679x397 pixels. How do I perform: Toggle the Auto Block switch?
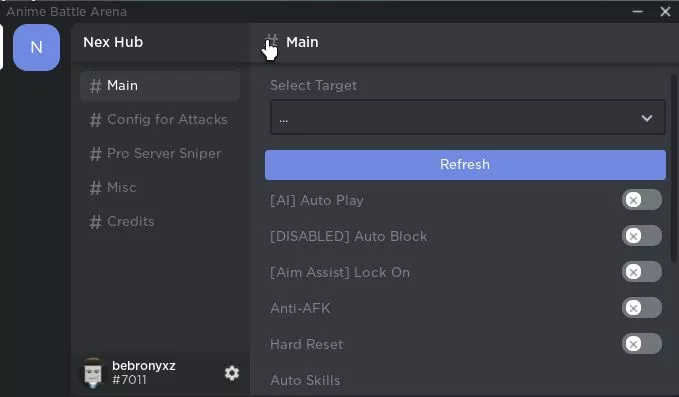[x=642, y=236]
